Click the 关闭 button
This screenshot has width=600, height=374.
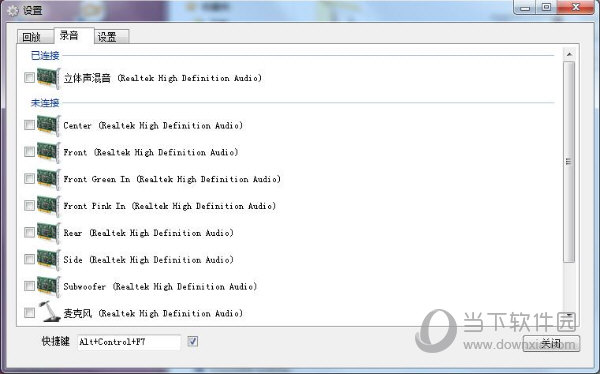(551, 343)
